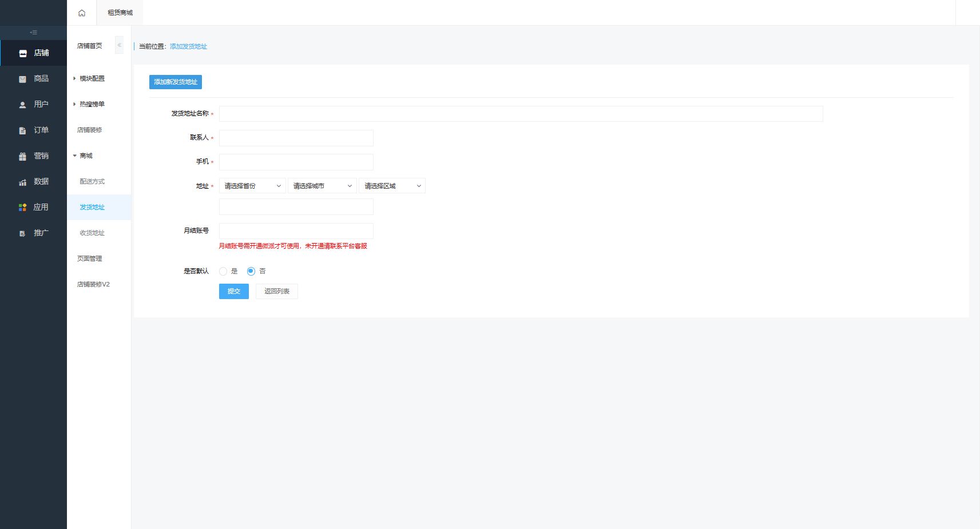The height and width of the screenshot is (529, 980).
Task: Collapse the dark main sidebar
Action: point(33,33)
